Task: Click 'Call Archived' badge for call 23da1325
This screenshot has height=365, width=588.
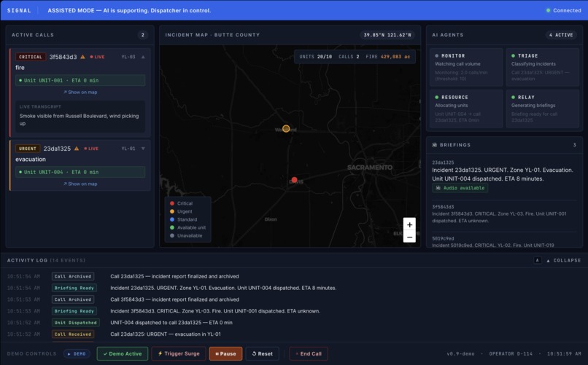Action: (x=73, y=276)
